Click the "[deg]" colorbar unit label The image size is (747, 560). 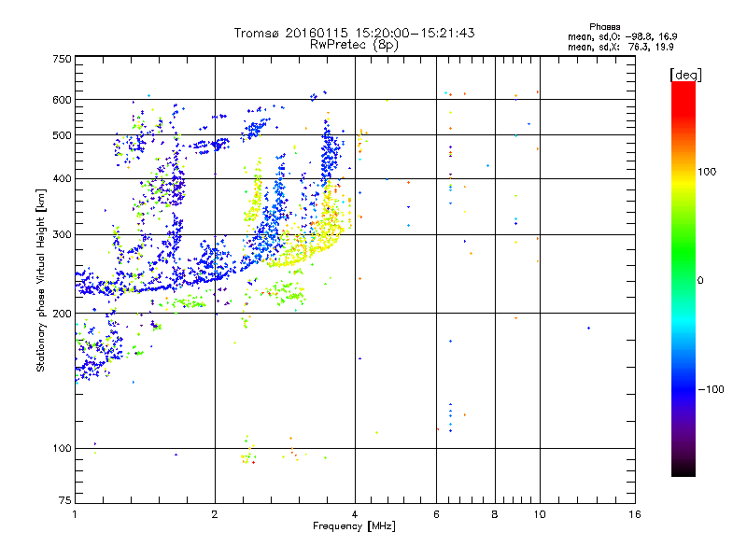click(685, 75)
